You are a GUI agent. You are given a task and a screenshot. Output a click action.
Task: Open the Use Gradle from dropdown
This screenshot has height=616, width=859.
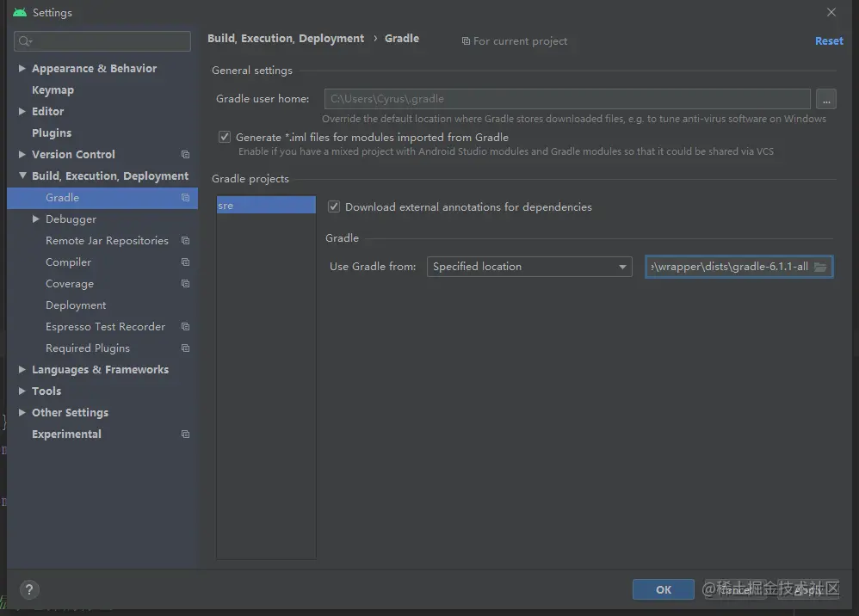pos(529,267)
